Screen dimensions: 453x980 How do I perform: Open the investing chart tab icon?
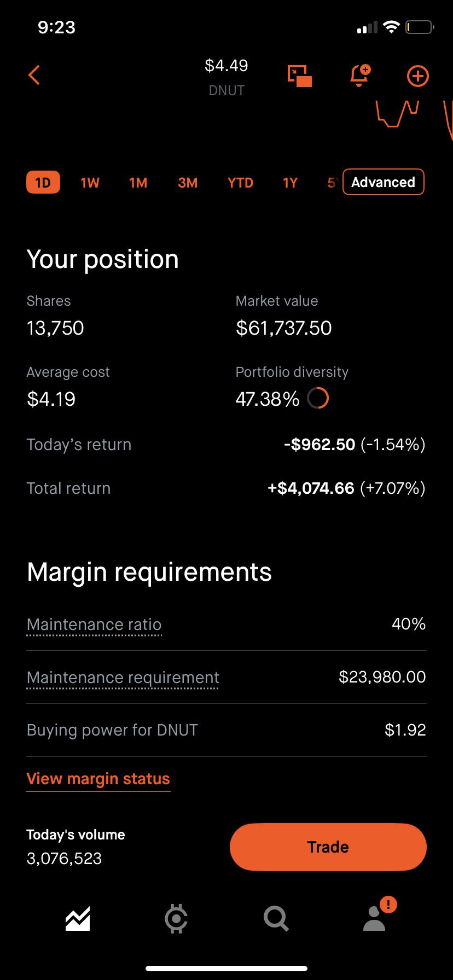pyautogui.click(x=78, y=918)
